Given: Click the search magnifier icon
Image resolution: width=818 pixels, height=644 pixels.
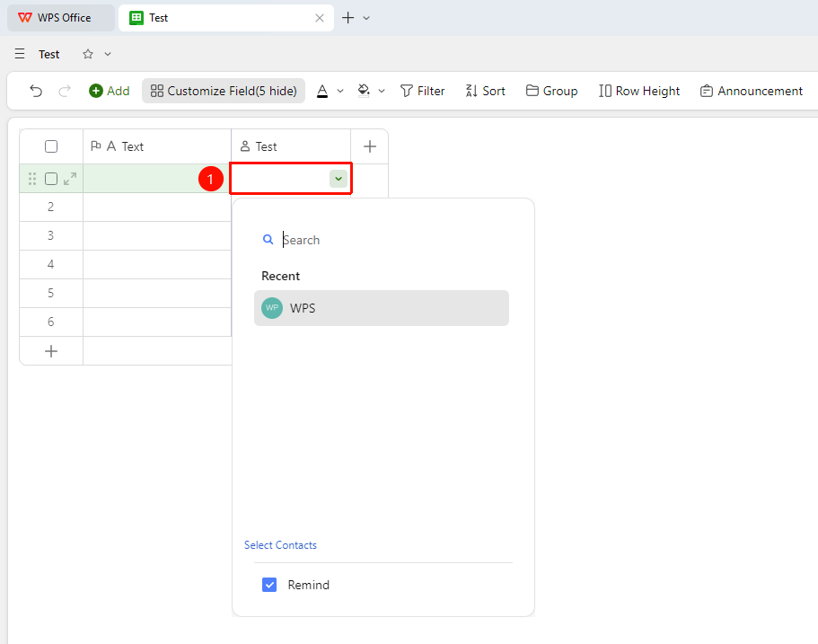Looking at the screenshot, I should tap(268, 240).
